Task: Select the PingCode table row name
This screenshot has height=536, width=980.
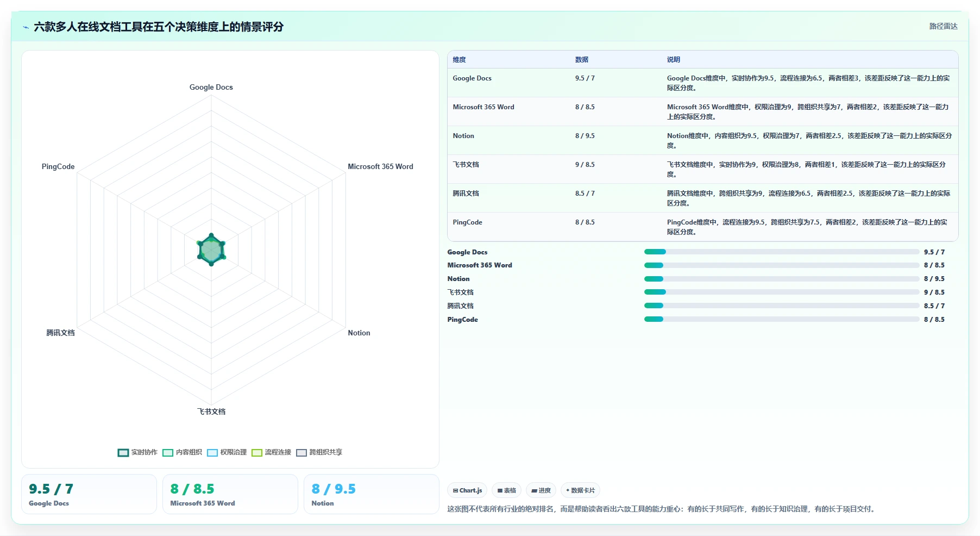Action: point(467,222)
